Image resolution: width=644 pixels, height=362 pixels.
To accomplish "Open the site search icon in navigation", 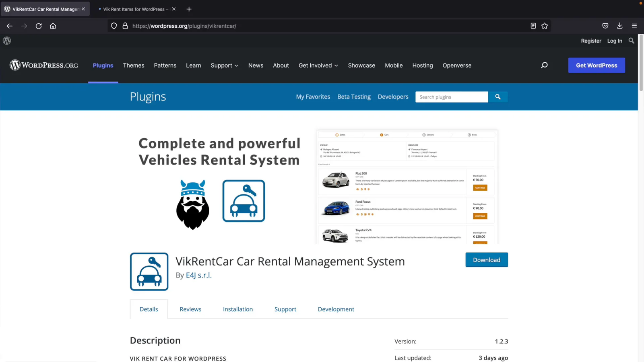I will tap(544, 65).
